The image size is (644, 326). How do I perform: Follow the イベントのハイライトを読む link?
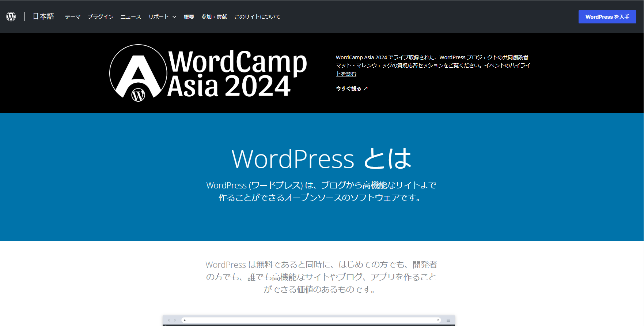507,66
